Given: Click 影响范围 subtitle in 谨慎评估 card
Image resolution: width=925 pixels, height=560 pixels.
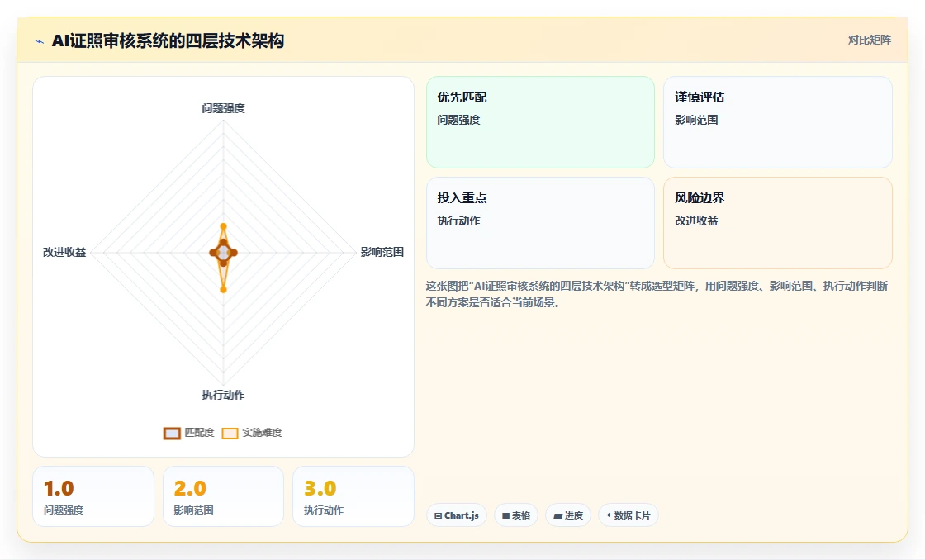Looking at the screenshot, I should 696,121.
